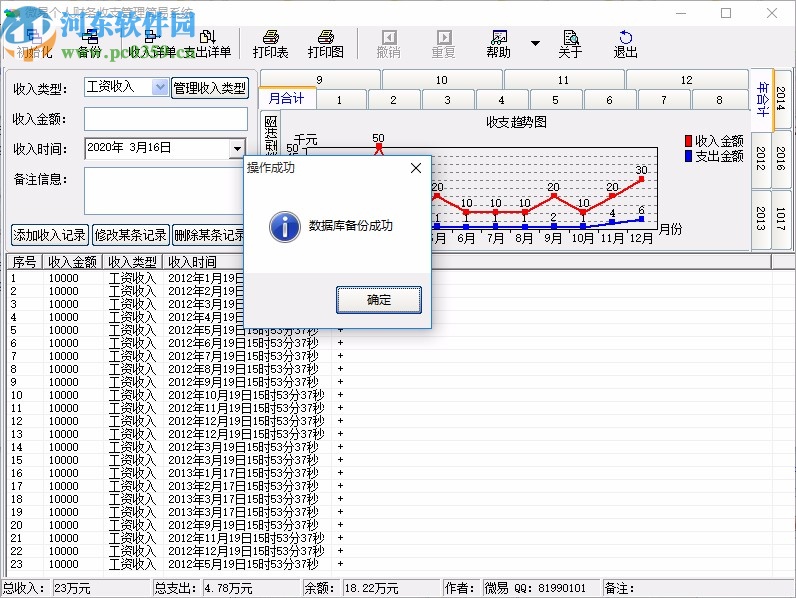Click 23万元 total income status value
The height and width of the screenshot is (598, 796).
click(x=72, y=588)
